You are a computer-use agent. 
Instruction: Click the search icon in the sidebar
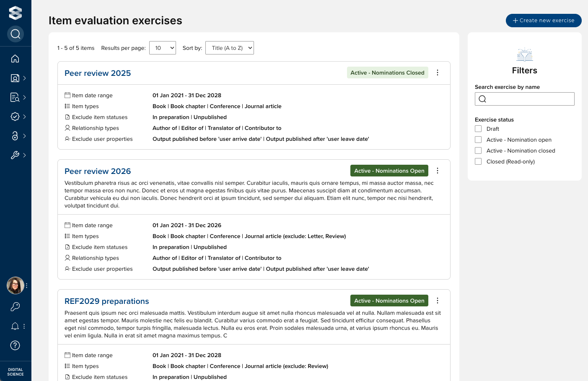16,34
